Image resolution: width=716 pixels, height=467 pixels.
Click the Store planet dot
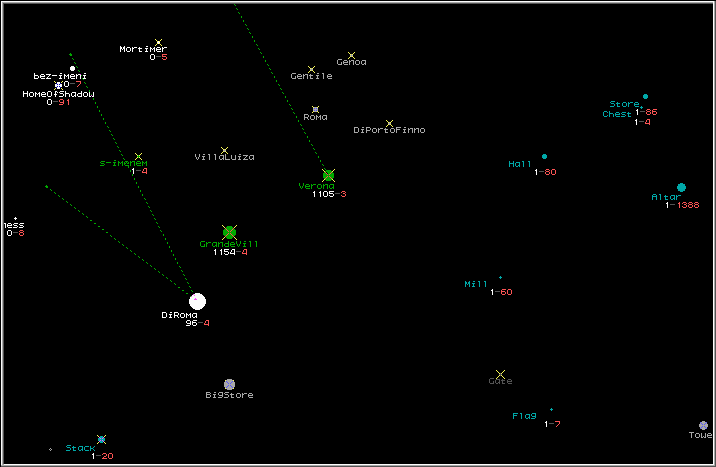645,96
